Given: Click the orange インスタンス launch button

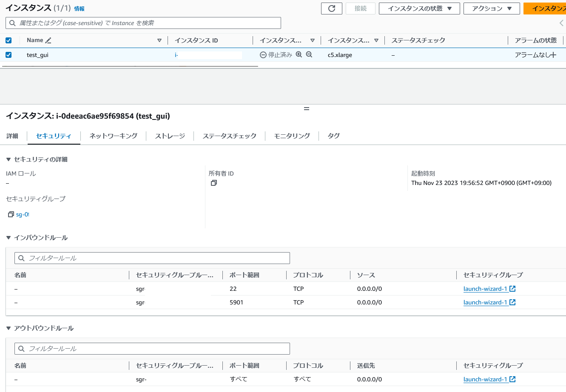Looking at the screenshot, I should point(545,9).
